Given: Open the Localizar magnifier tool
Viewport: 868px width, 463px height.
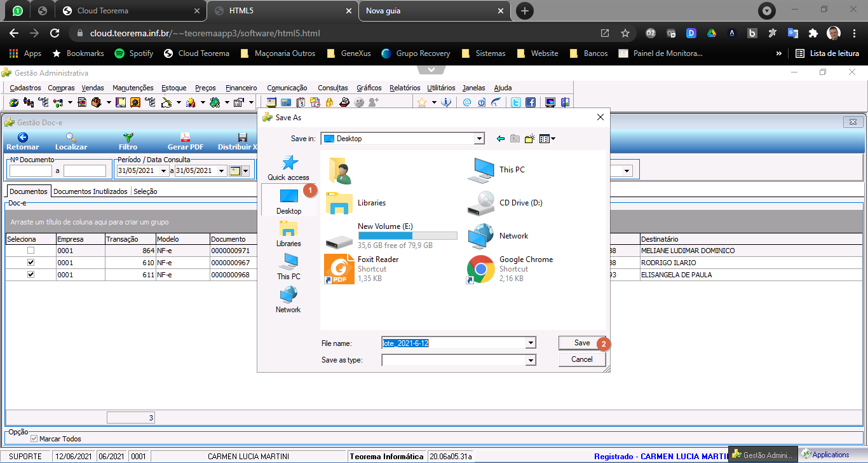Looking at the screenshot, I should tap(71, 137).
